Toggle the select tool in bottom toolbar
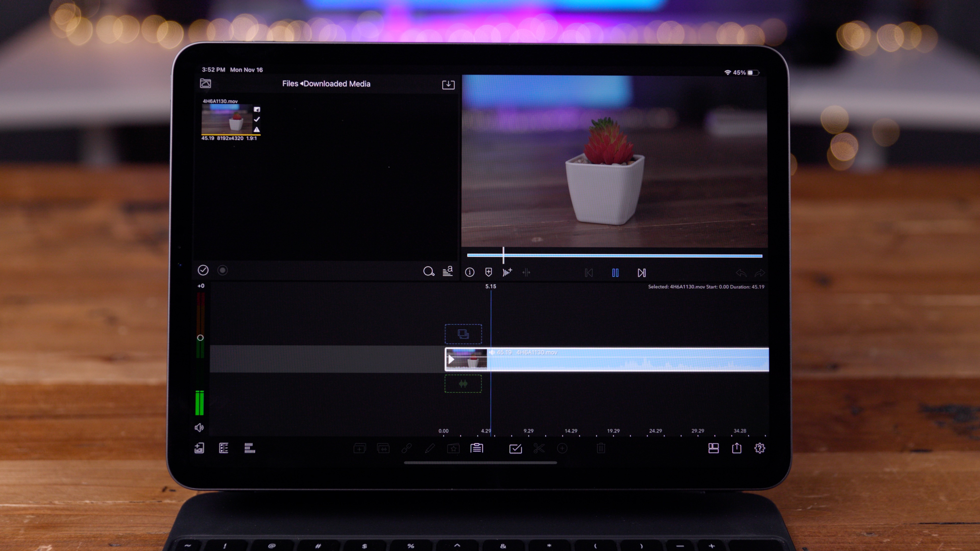 pos(516,449)
